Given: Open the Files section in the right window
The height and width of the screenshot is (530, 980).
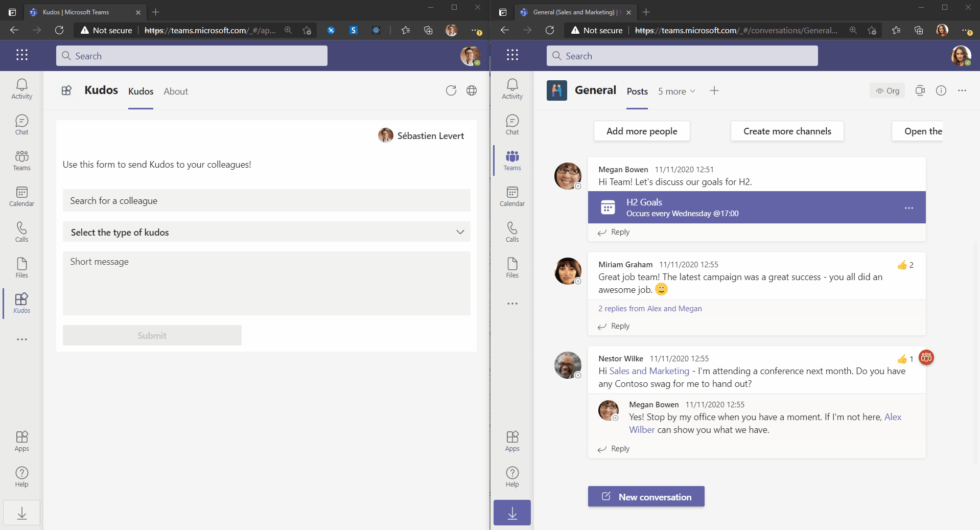Looking at the screenshot, I should pyautogui.click(x=511, y=267).
